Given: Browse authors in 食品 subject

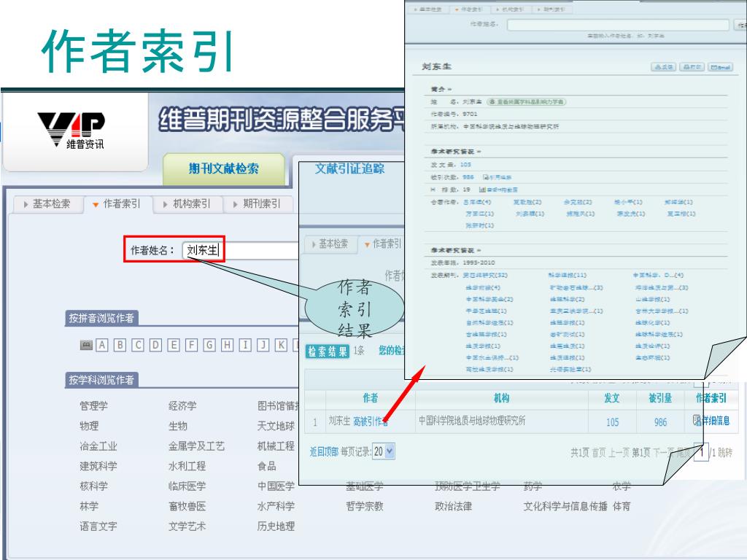Looking at the screenshot, I should tap(267, 466).
